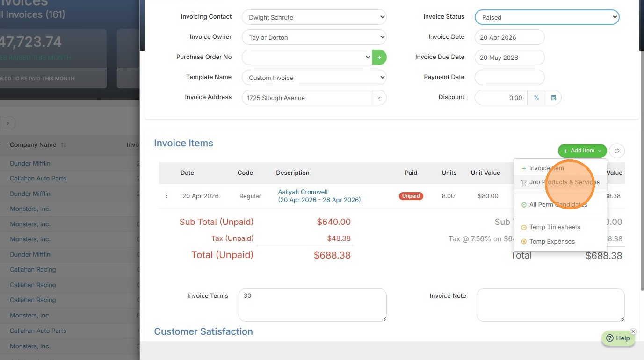Click the green plus beside Purchase Order No

point(379,58)
